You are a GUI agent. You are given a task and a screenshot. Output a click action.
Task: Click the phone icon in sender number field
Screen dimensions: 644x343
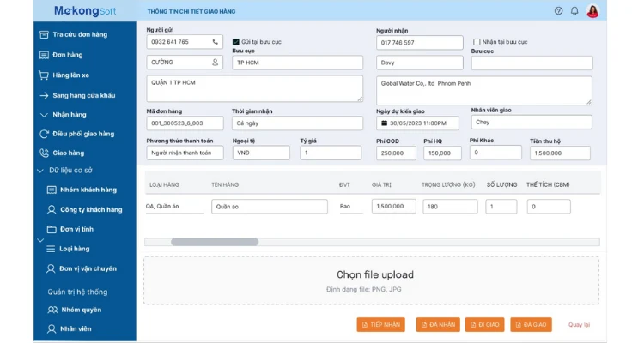215,42
